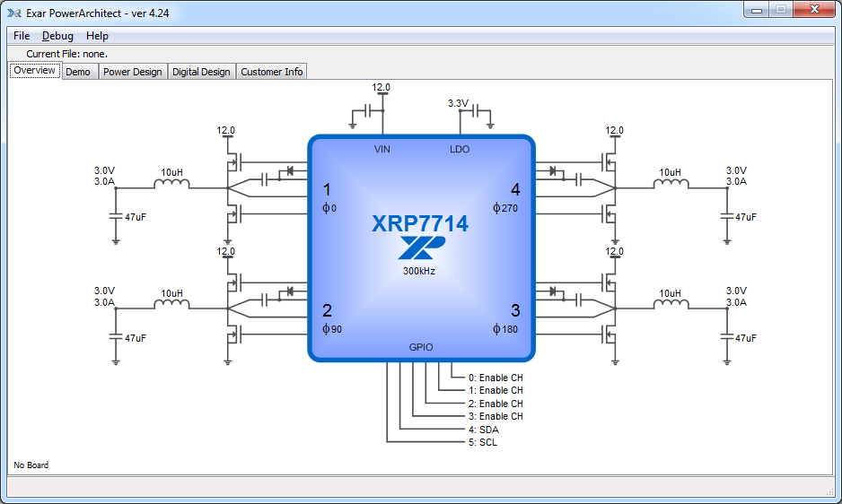
Task: Click GPIO '5: SCL' label
Action: tap(483, 442)
